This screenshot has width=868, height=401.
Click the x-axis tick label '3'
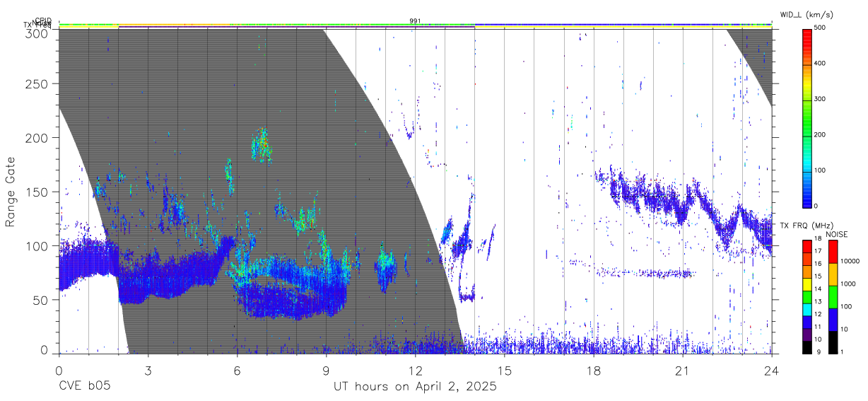148,370
